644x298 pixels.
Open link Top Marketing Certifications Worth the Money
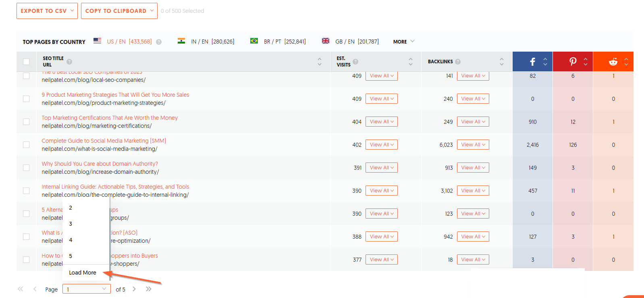[x=110, y=118]
